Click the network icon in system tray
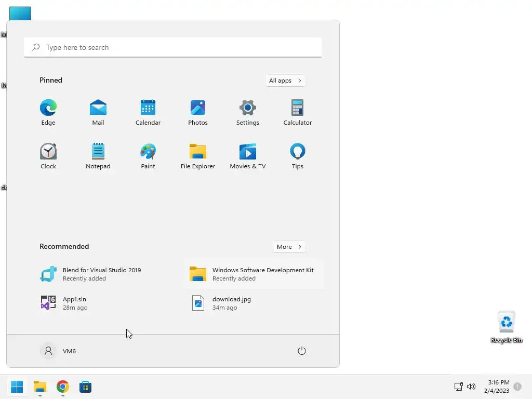 [459, 387]
